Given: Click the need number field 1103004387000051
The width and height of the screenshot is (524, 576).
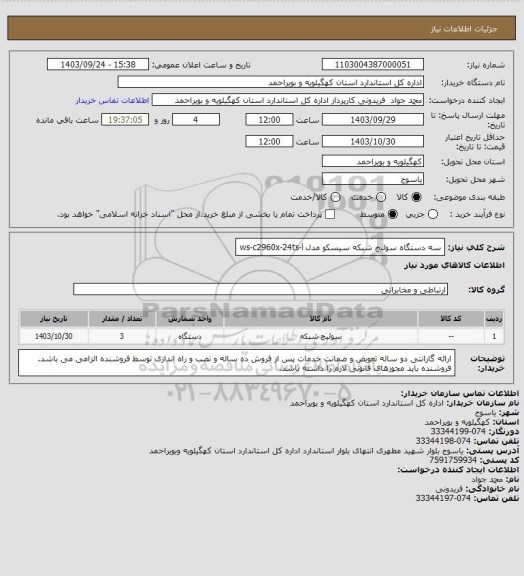Looking at the screenshot, I should click(x=373, y=64).
